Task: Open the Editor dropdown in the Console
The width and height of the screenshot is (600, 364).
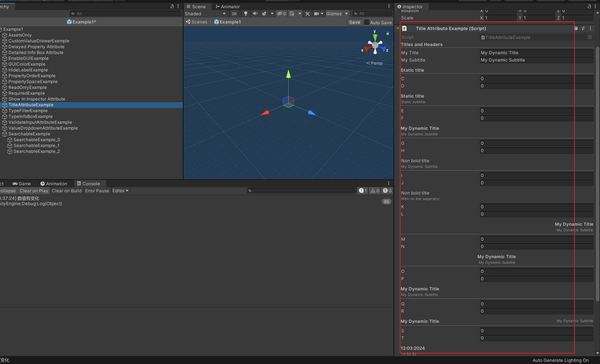Action: (x=120, y=191)
